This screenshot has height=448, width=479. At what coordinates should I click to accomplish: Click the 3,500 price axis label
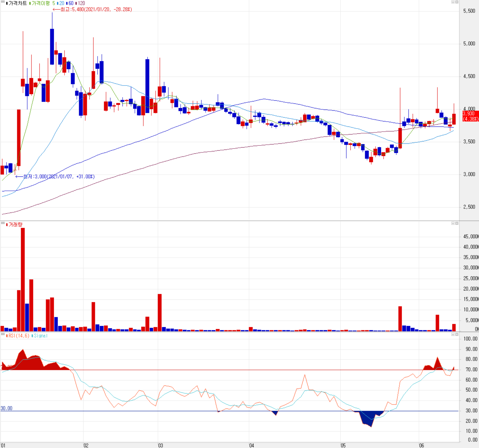click(469, 142)
